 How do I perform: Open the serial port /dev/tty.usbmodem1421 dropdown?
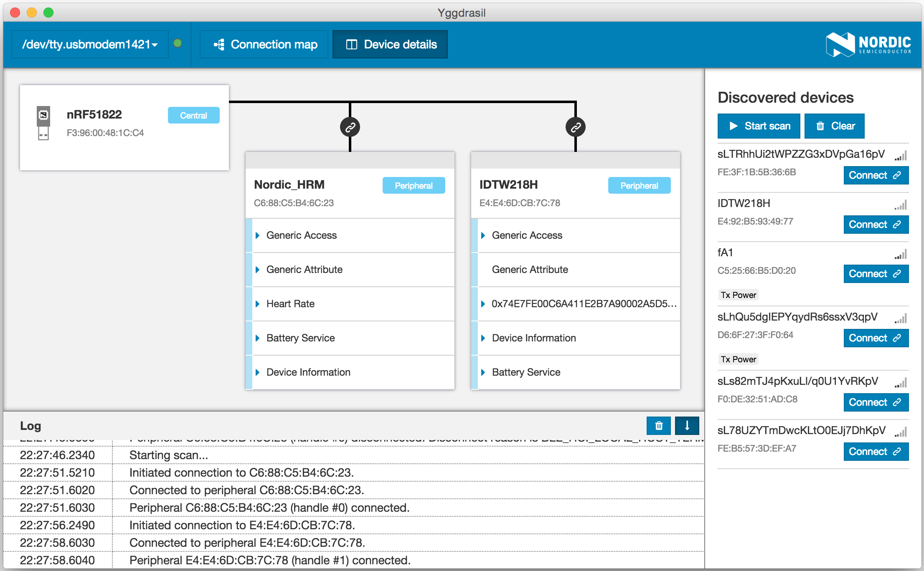click(90, 44)
